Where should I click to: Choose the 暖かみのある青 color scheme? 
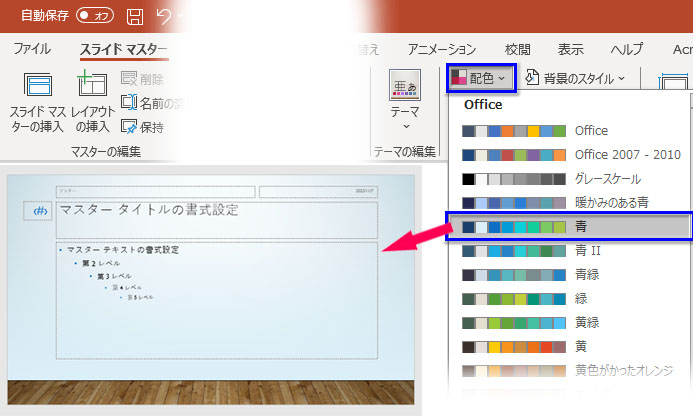[x=570, y=202]
